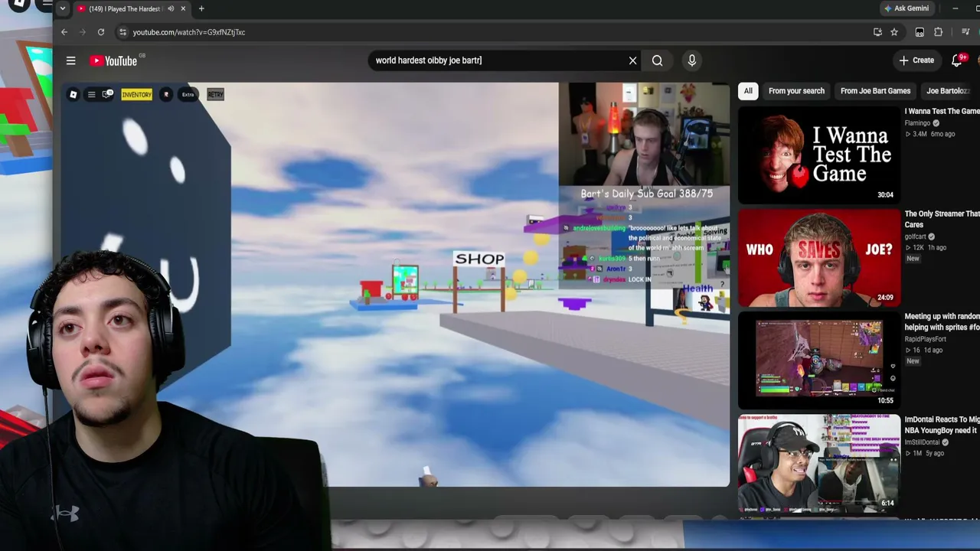The height and width of the screenshot is (551, 980).
Task: Select the From your search chip
Action: (x=796, y=91)
